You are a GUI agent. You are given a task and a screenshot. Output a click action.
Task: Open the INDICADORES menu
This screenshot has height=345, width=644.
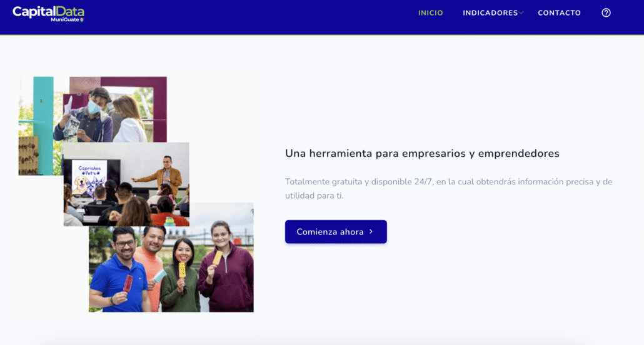point(490,12)
